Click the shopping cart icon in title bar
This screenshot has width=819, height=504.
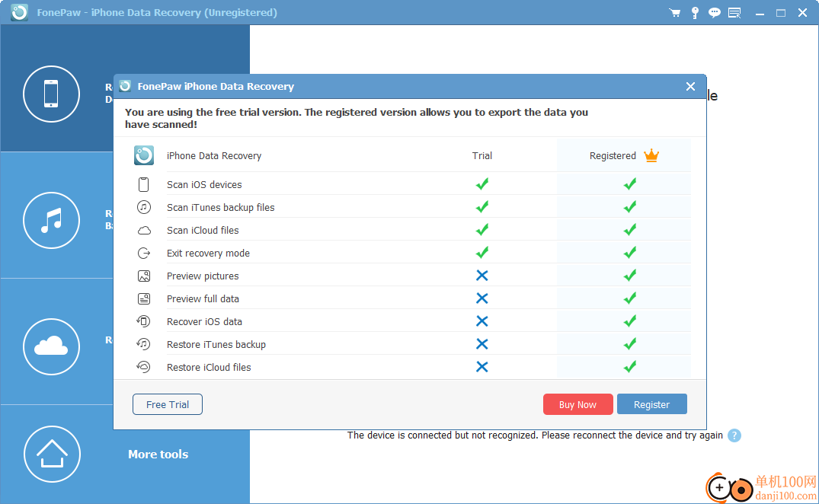(675, 12)
